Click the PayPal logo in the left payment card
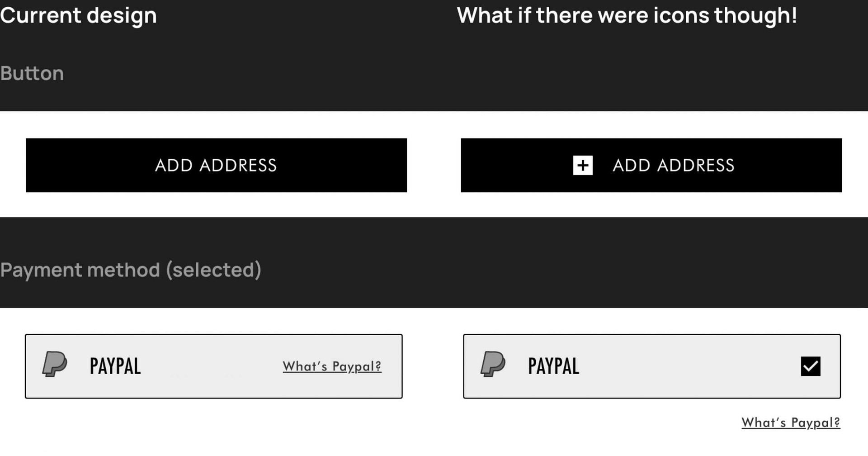868x456 pixels. point(55,365)
